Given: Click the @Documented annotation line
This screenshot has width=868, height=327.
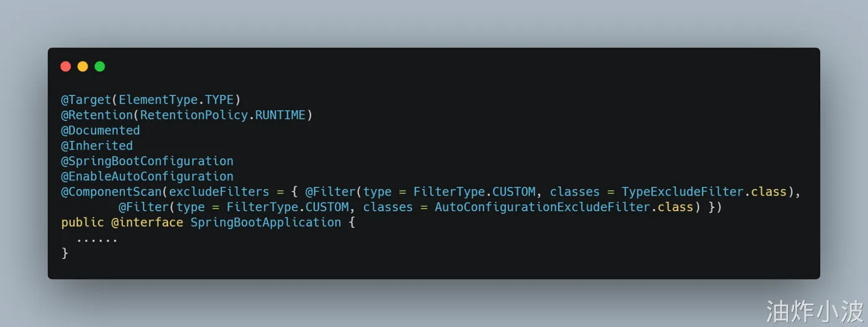Looking at the screenshot, I should tap(100, 131).
